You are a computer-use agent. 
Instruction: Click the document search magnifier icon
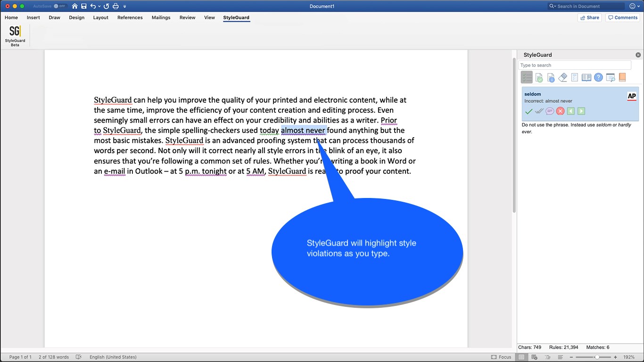tap(611, 77)
